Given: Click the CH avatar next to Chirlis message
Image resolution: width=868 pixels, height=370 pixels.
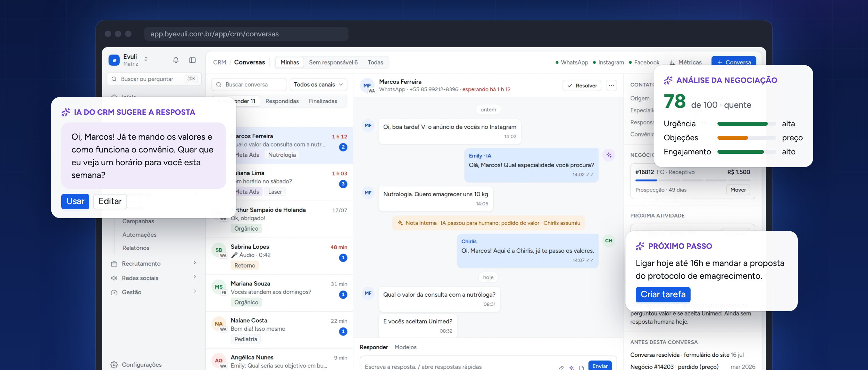Looking at the screenshot, I should (609, 241).
